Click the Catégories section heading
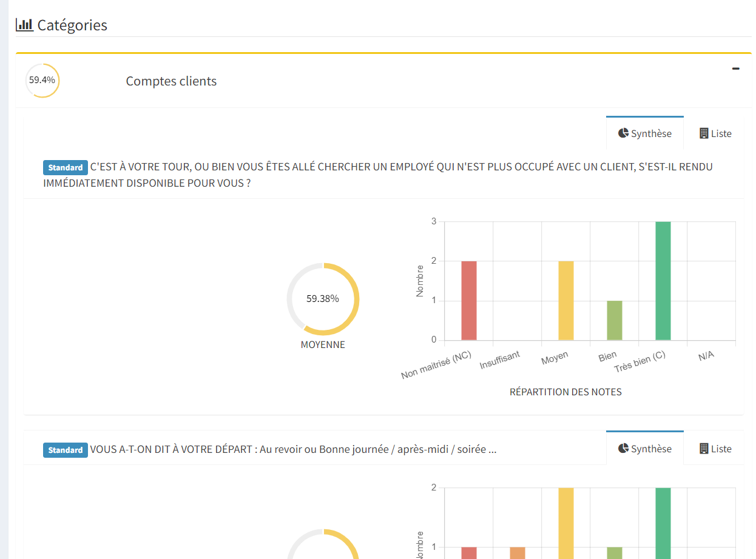The width and height of the screenshot is (756, 559). tap(72, 25)
